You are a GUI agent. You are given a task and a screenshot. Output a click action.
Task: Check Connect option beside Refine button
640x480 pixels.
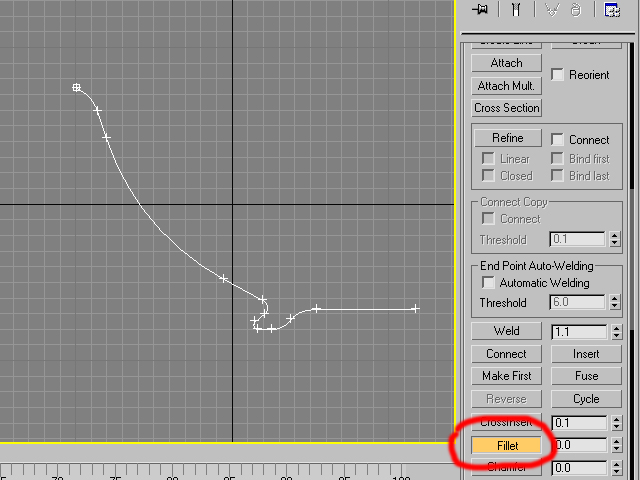[x=558, y=140]
